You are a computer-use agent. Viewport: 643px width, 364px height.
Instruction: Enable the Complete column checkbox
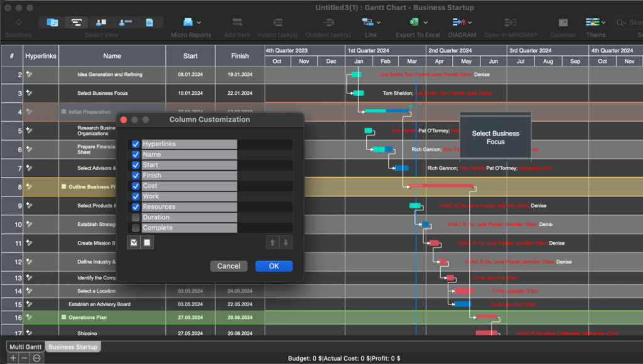[x=135, y=228]
